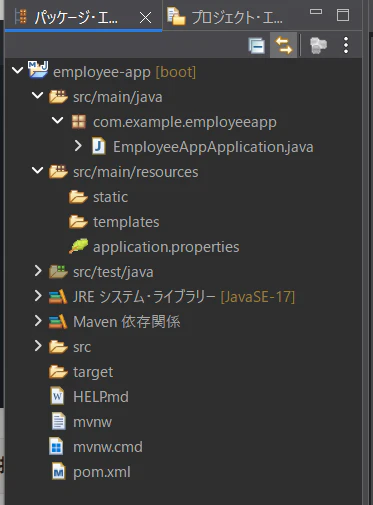
Task: Toggle Link with Editor button
Action: [283, 45]
